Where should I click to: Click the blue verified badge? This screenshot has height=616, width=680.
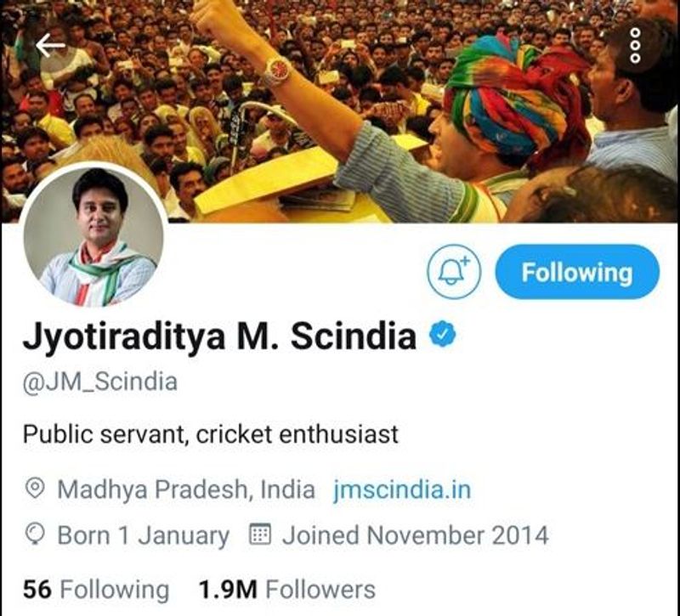coord(442,334)
